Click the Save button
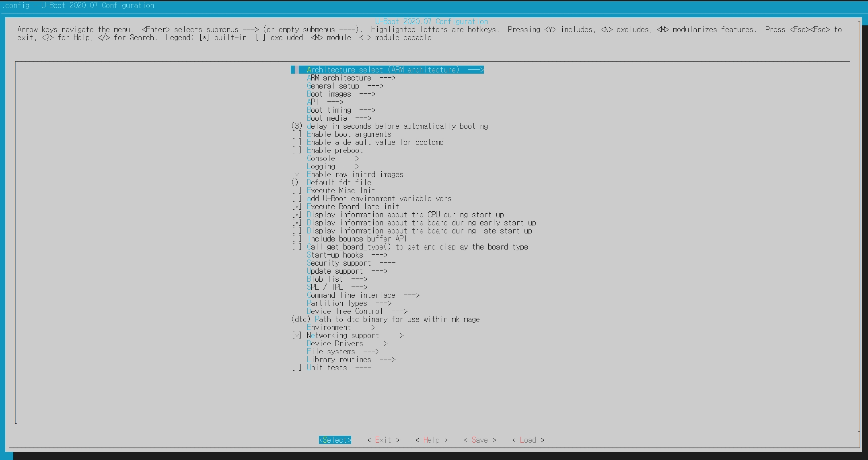The height and width of the screenshot is (460, 868). [480, 440]
